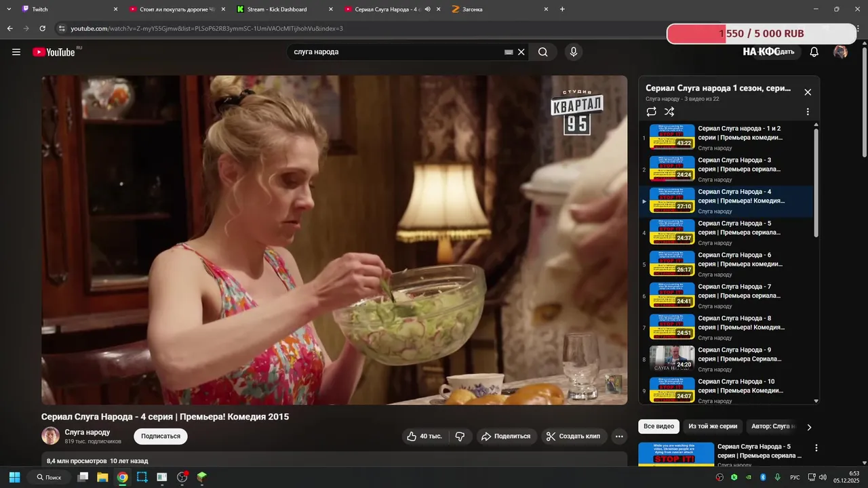Toggle playlist shuffle
Viewport: 868px width, 488px height.
point(669,112)
